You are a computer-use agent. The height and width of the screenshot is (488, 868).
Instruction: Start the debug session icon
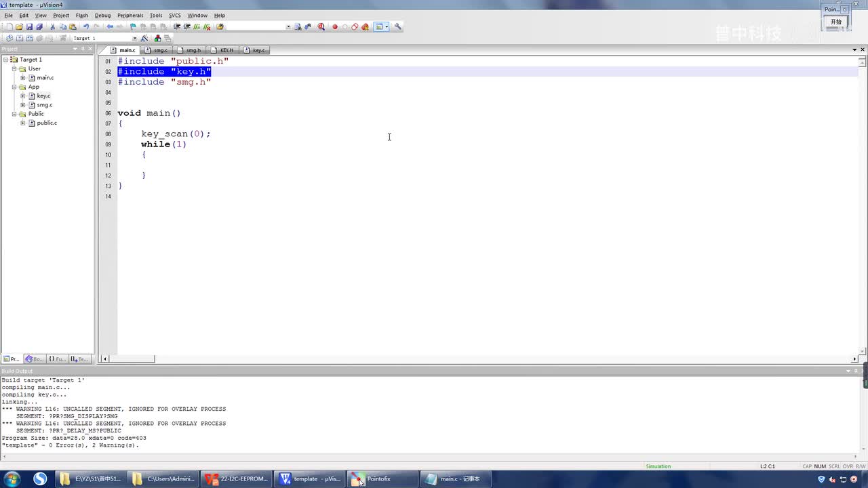[321, 27]
